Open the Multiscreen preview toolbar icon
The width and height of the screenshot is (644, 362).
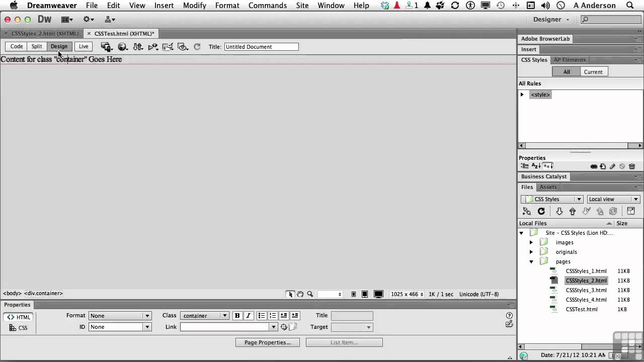[x=106, y=47]
